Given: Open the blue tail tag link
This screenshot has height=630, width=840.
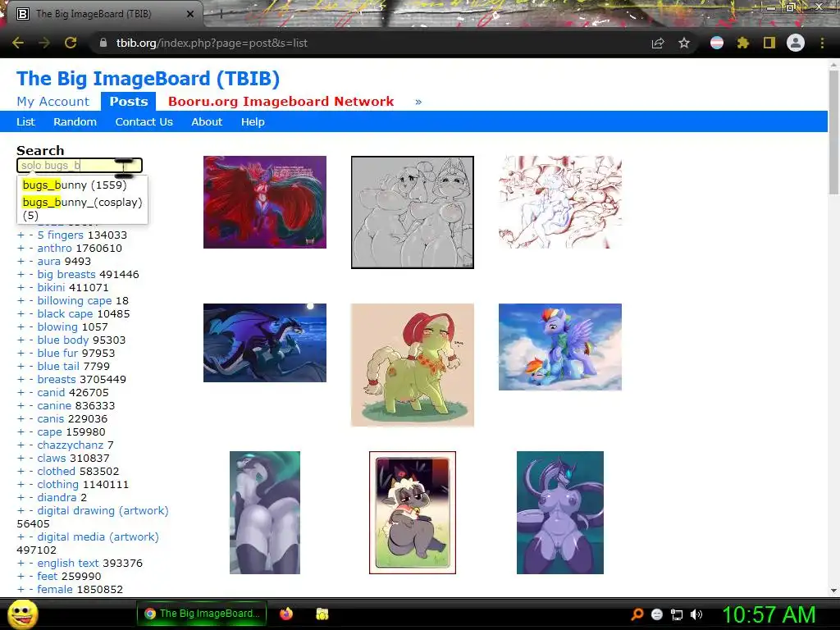Looking at the screenshot, I should 58,367.
